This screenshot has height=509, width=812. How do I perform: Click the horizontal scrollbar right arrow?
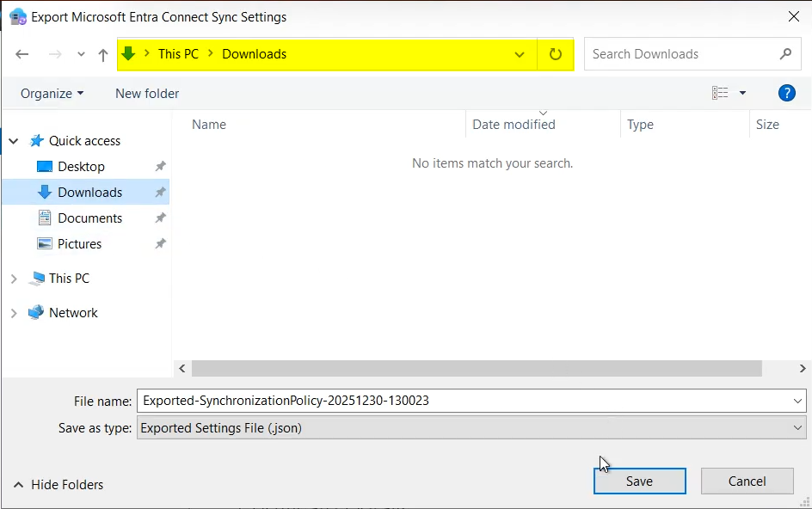coord(803,369)
